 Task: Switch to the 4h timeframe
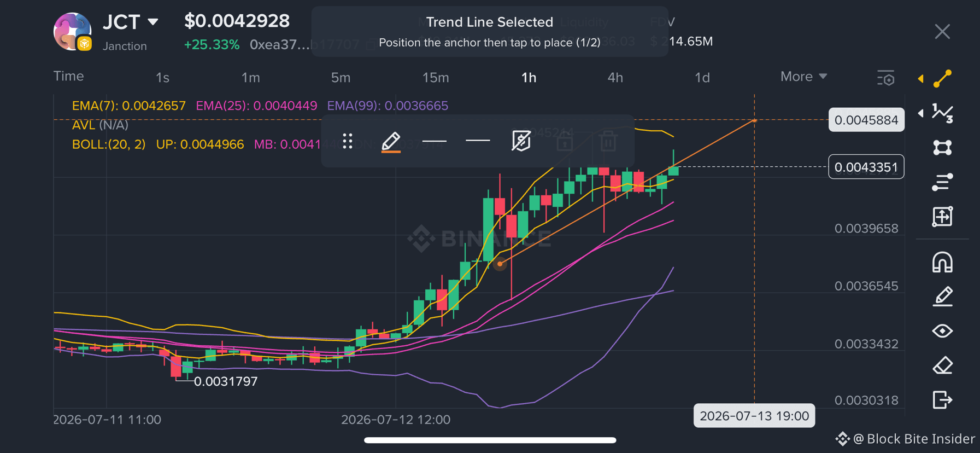coord(615,78)
